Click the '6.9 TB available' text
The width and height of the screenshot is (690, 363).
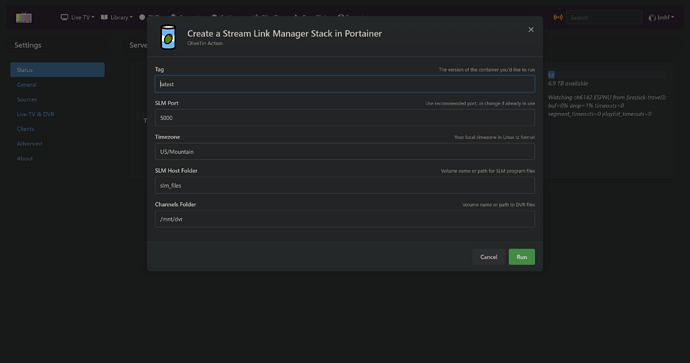(x=568, y=84)
